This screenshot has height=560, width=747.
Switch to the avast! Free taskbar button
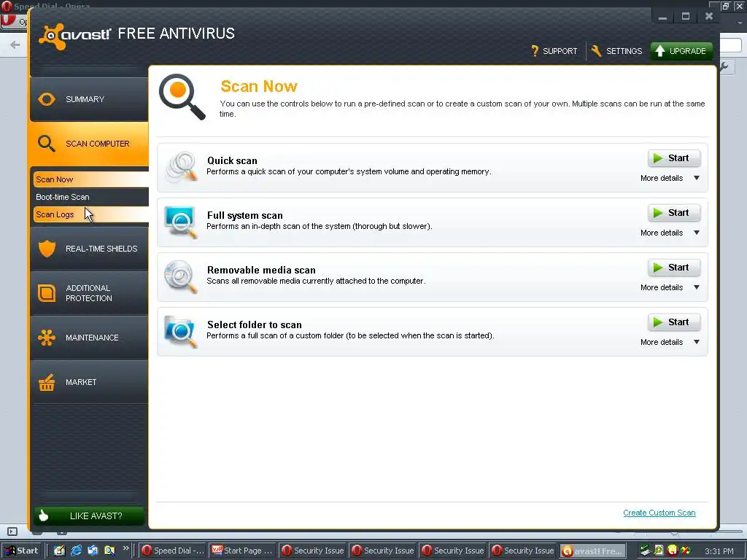(x=592, y=551)
